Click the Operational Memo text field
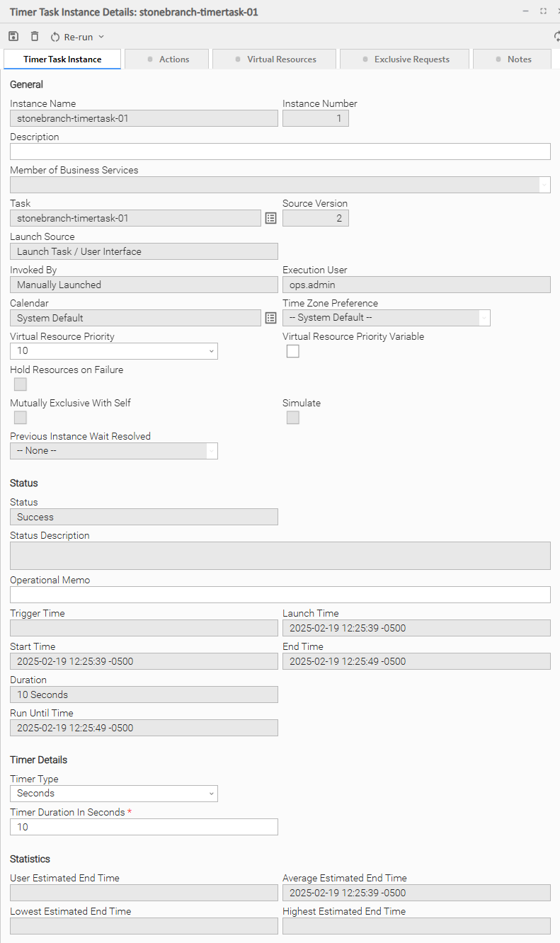The height and width of the screenshot is (943, 560). pos(280,595)
